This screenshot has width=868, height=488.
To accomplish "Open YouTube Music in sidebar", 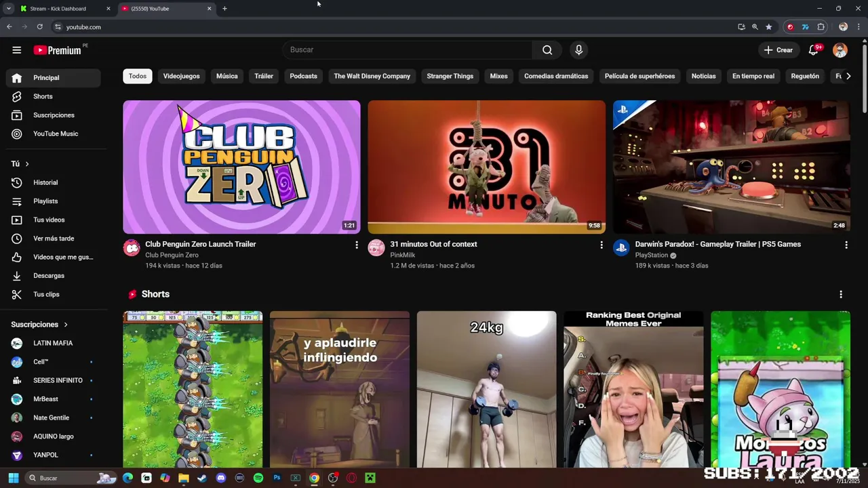I will click(x=54, y=134).
